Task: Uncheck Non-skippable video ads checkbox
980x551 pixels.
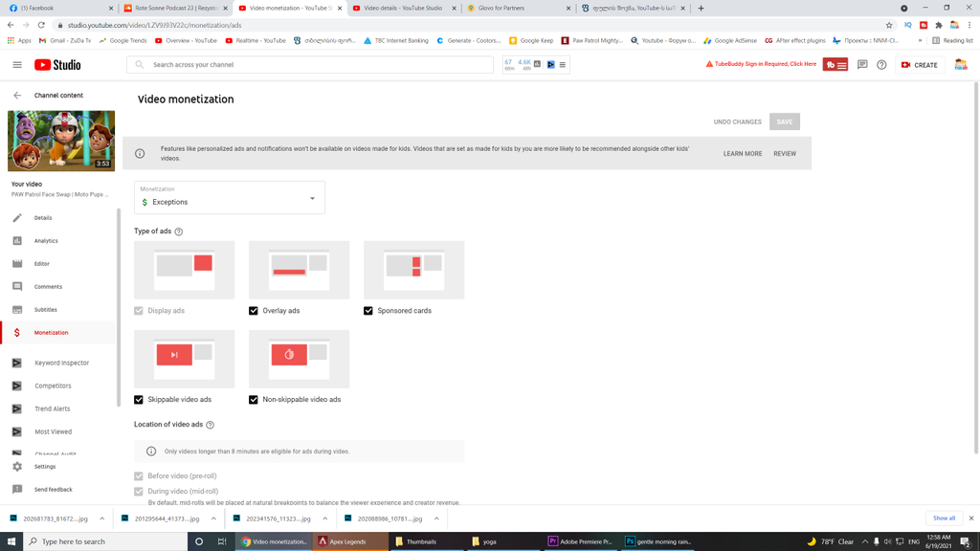Action: click(x=253, y=400)
